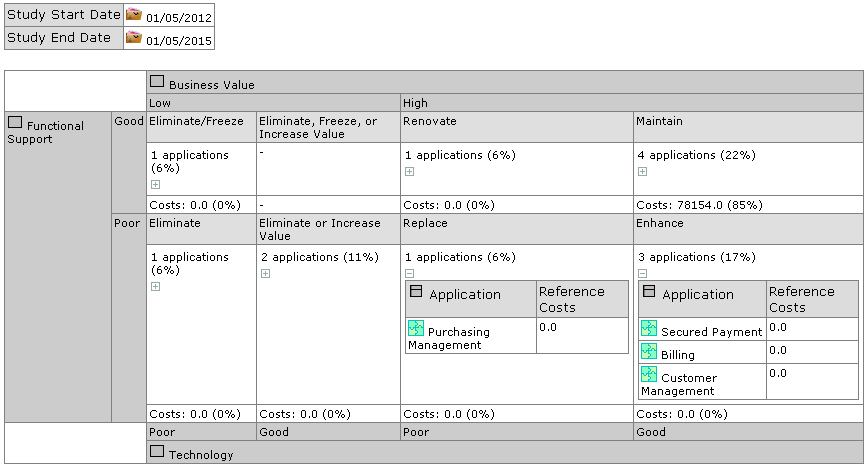Collapse the Enhance applications list

click(x=642, y=273)
